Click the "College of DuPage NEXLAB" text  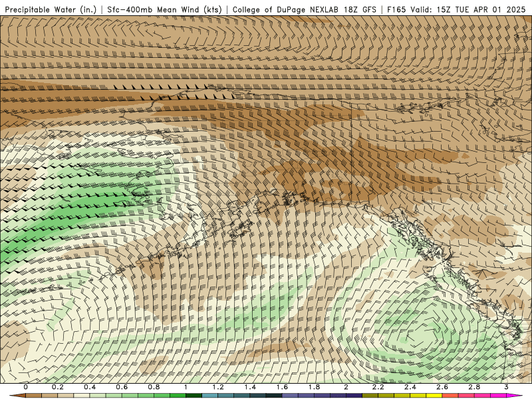(286, 9)
